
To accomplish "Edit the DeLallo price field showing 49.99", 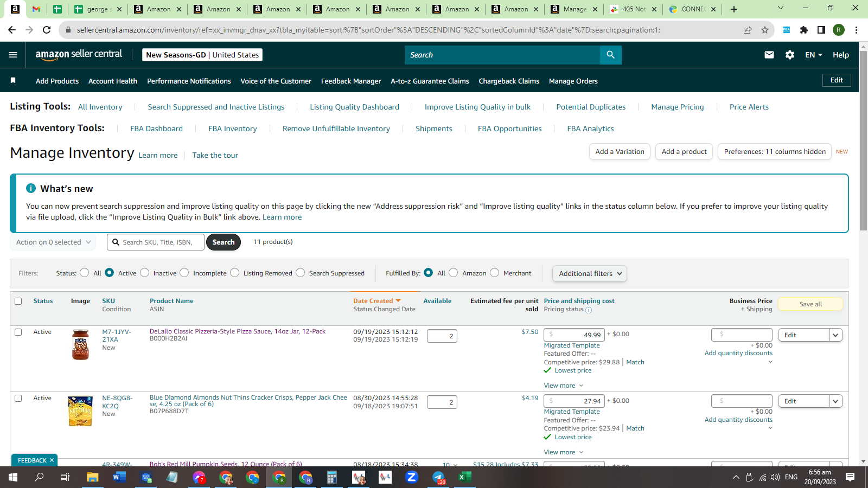I will click(574, 335).
